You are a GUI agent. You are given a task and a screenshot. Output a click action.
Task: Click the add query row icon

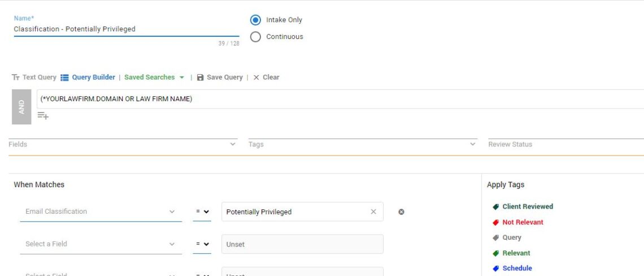click(43, 116)
